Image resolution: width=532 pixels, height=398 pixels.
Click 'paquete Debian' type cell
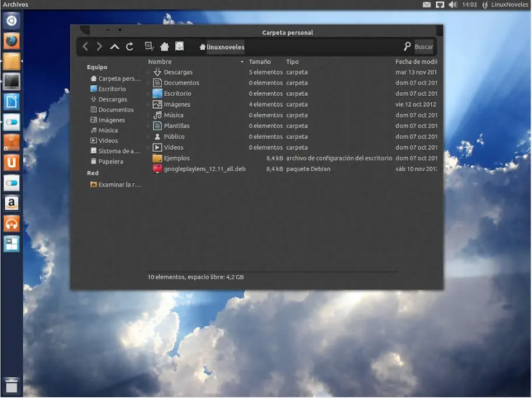308,169
